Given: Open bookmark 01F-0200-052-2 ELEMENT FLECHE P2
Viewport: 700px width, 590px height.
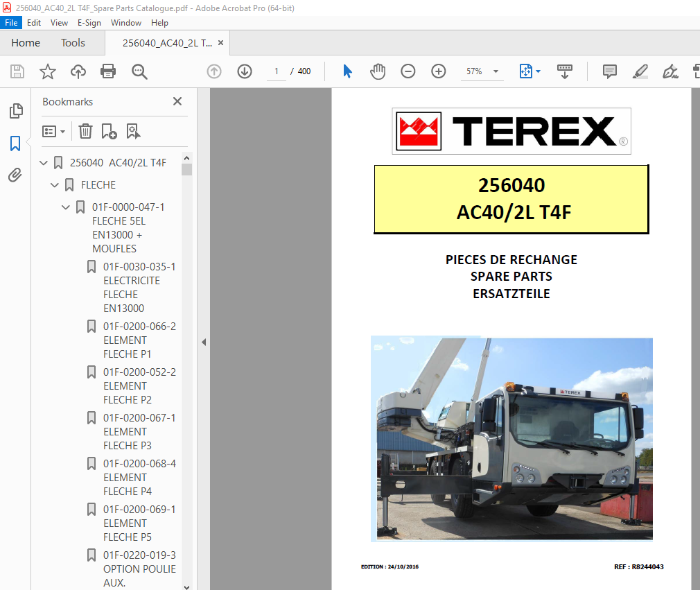Looking at the screenshot, I should 139,386.
